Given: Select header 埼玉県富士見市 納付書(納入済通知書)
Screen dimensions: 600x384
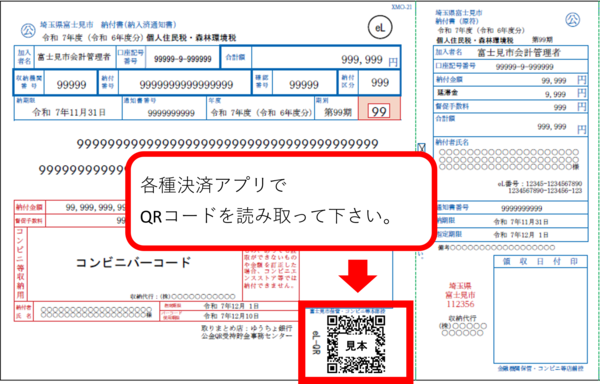Looking at the screenshot, I should (x=108, y=25).
